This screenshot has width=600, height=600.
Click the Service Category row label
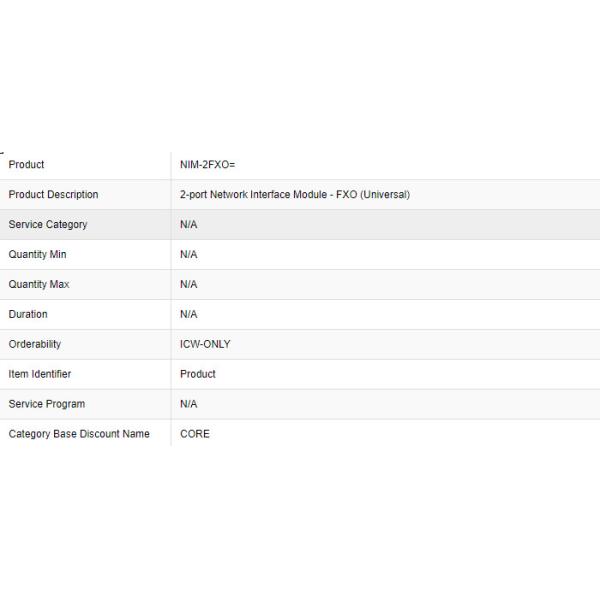tap(47, 225)
